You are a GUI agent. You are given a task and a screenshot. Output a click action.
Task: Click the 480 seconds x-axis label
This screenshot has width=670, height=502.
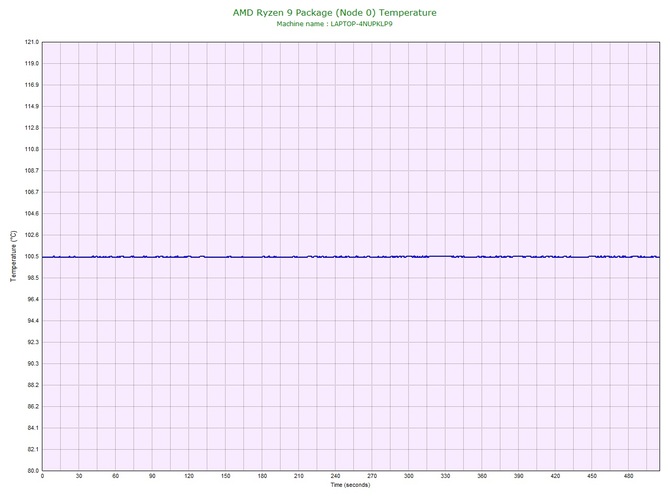coord(629,476)
